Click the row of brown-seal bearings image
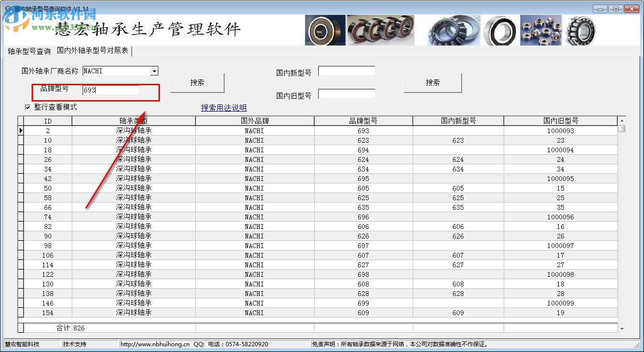Image resolution: width=644 pixels, height=352 pixels. (x=381, y=30)
